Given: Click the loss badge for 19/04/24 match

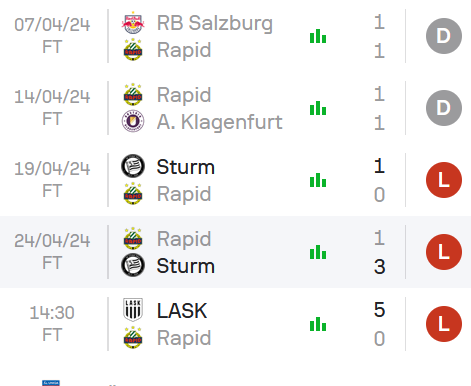Looking at the screenshot, I should 444,180.
